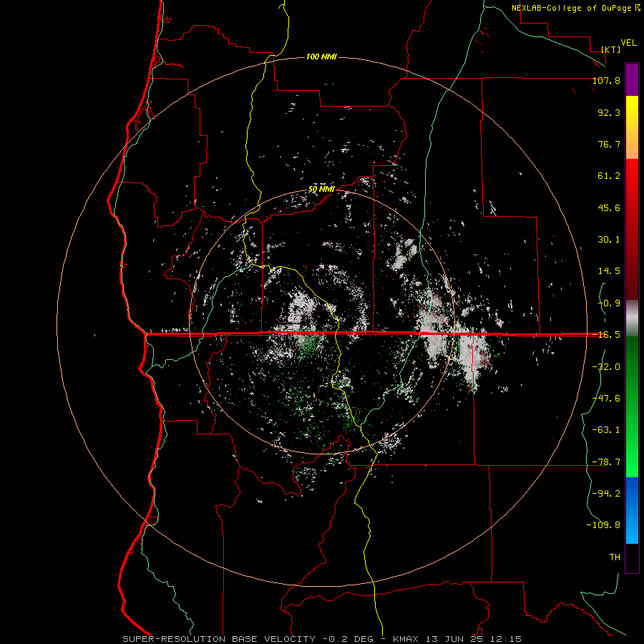
Task: Click the -32.0 scale value
Action: pos(606,367)
